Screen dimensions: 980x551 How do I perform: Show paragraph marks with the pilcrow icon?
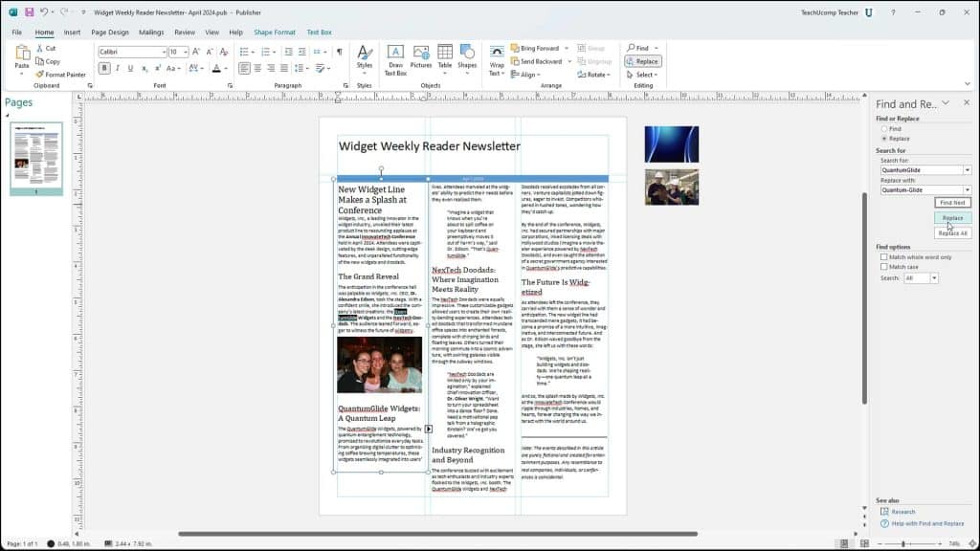(x=340, y=52)
